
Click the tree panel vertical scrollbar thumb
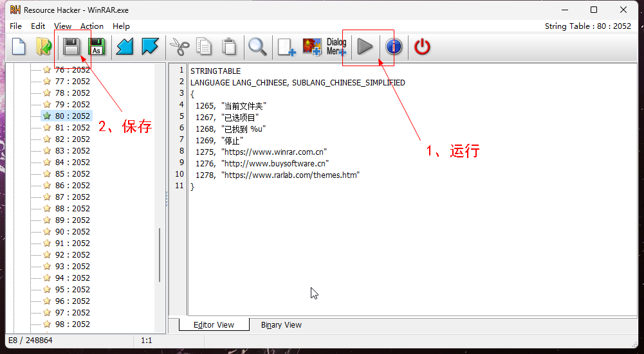[160, 254]
